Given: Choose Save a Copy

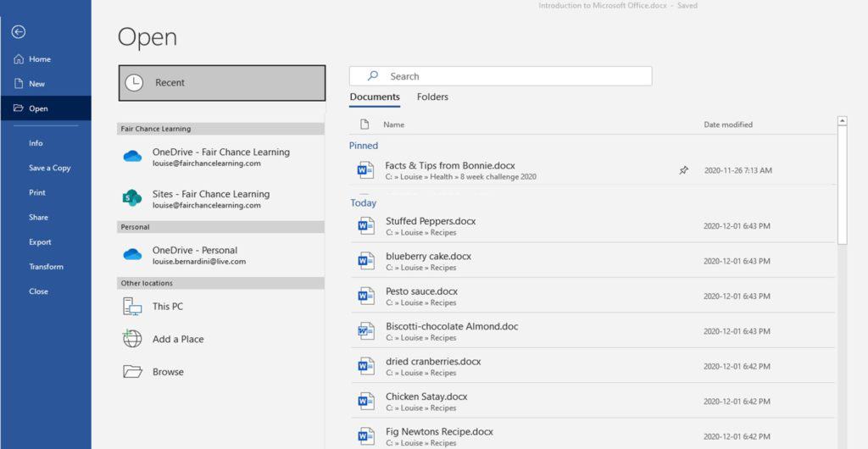Looking at the screenshot, I should coord(50,168).
